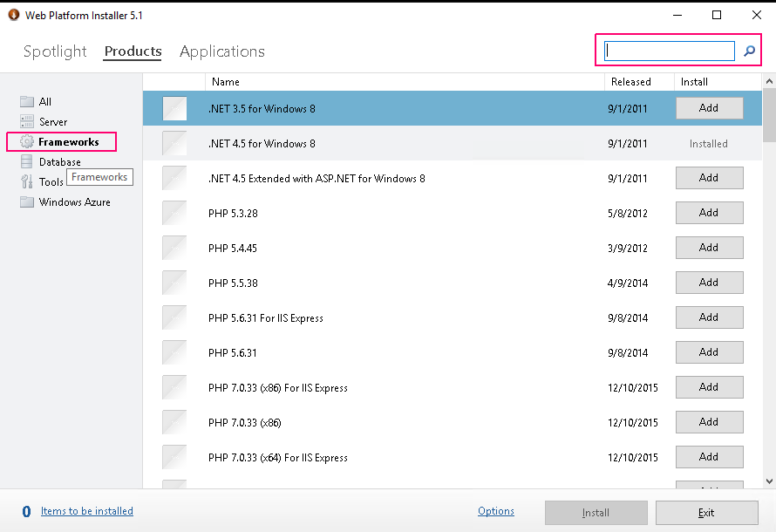Viewport: 776px width, 532px height.
Task: Open Items to be installed link
Action: pyautogui.click(x=86, y=511)
